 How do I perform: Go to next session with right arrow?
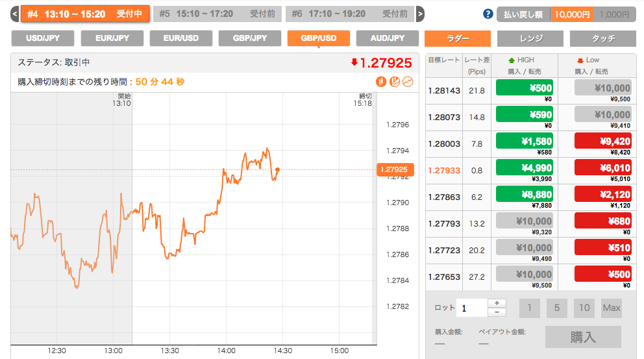click(420, 14)
